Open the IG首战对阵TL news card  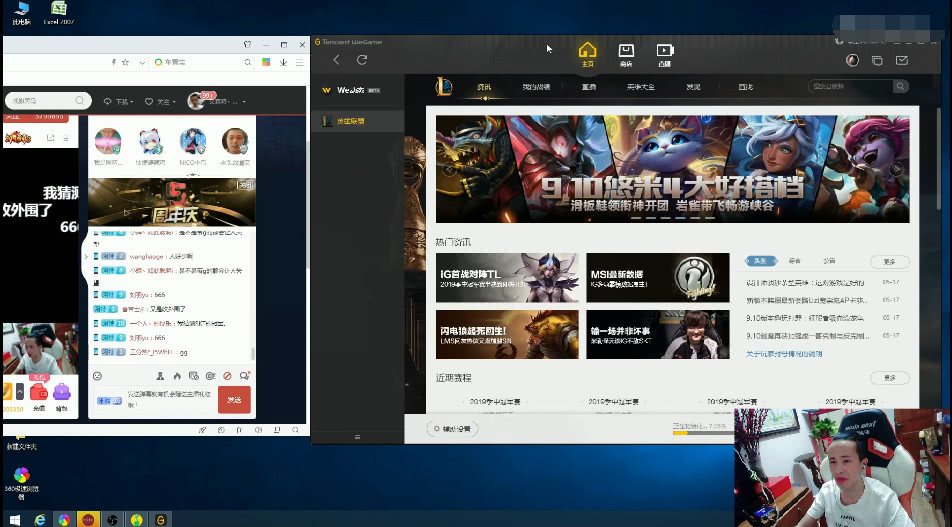[x=507, y=277]
